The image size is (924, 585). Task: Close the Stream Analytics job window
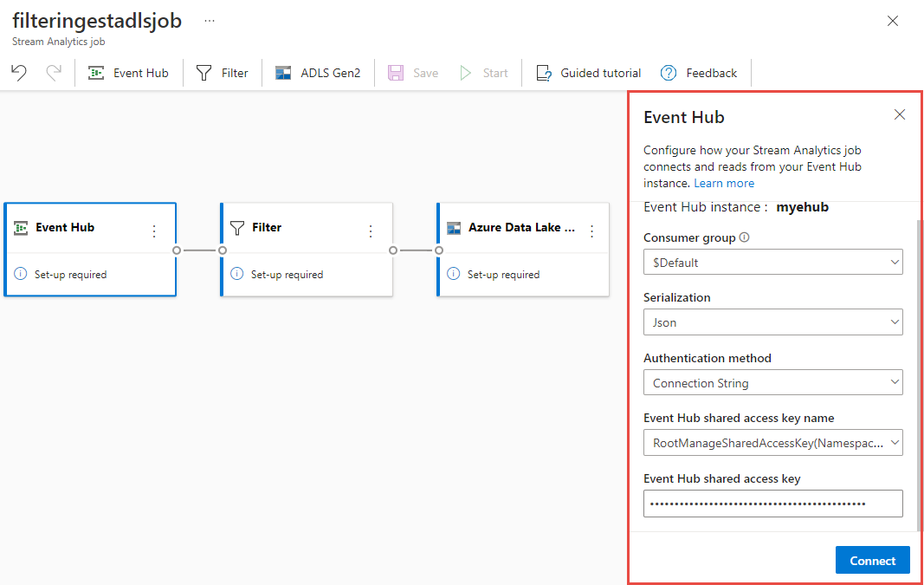(893, 21)
